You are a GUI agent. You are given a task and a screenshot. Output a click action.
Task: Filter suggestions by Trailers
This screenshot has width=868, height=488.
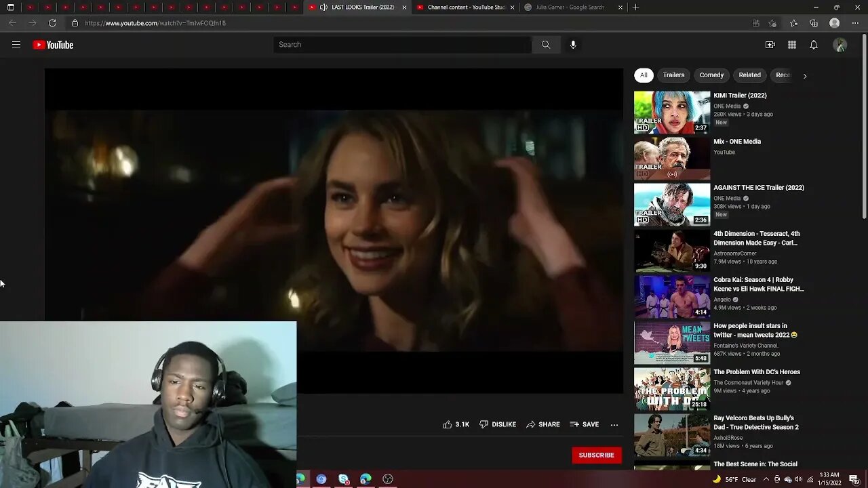point(673,75)
